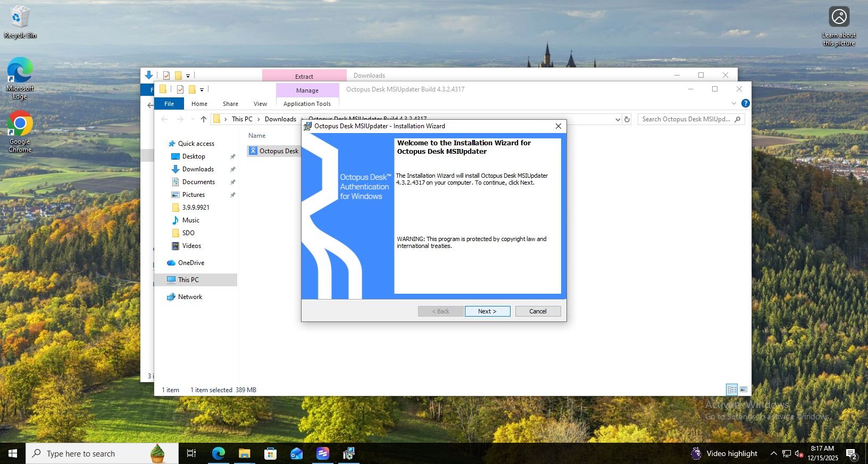This screenshot has height=464, width=868.
Task: Select Pictures in navigation pane
Action: click(x=193, y=195)
